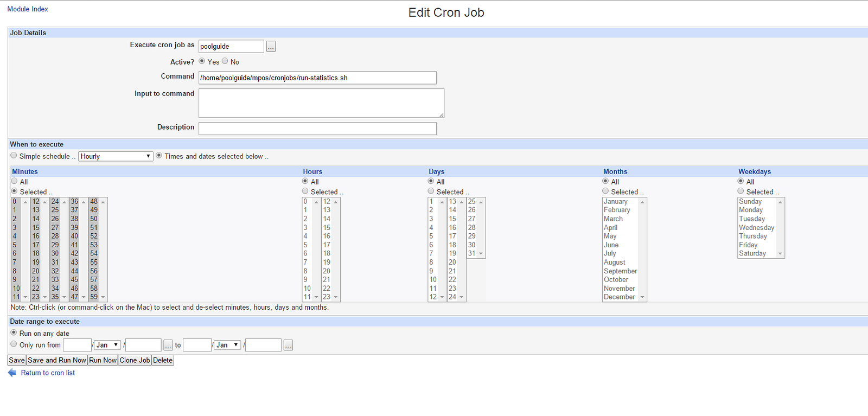Open user chooser beside Execute cron job as

pos(271,47)
